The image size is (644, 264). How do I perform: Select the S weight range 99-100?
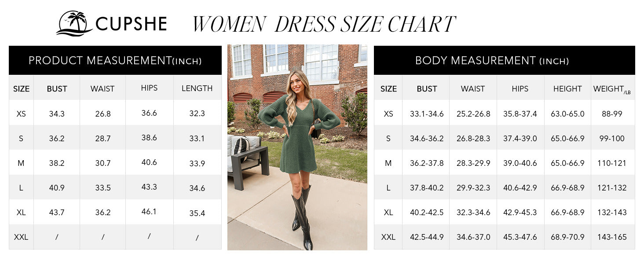click(612, 139)
